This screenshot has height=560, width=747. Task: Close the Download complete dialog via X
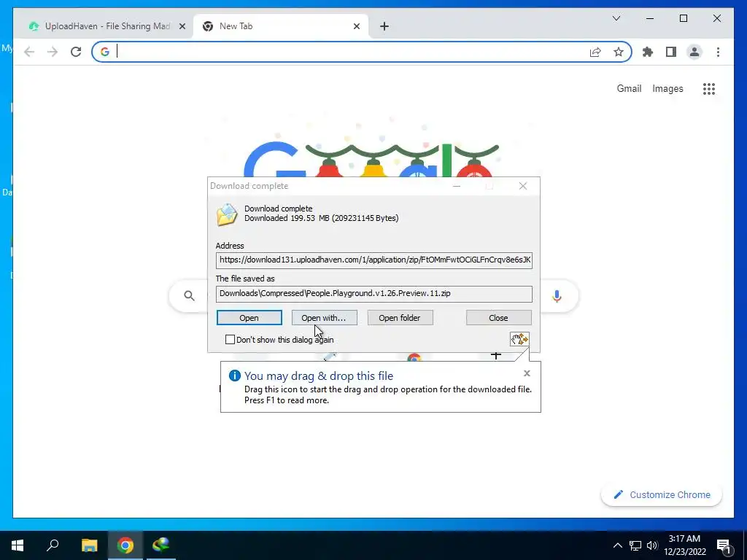pyautogui.click(x=522, y=186)
